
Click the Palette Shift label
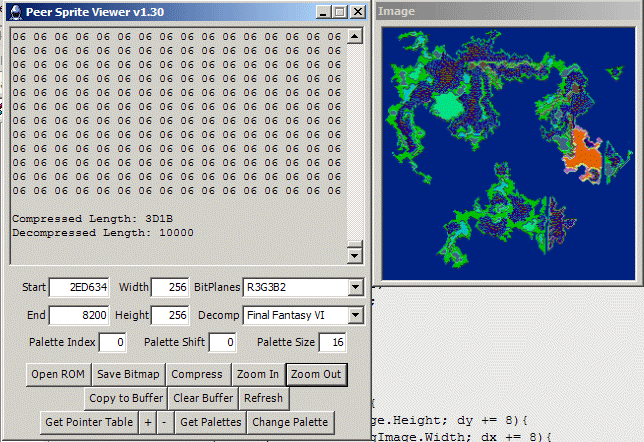(174, 342)
